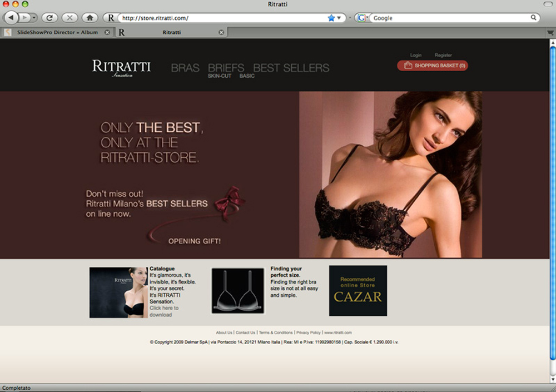Screen dimensions: 556x392
Task: Click the Register link
Action: [x=443, y=55]
